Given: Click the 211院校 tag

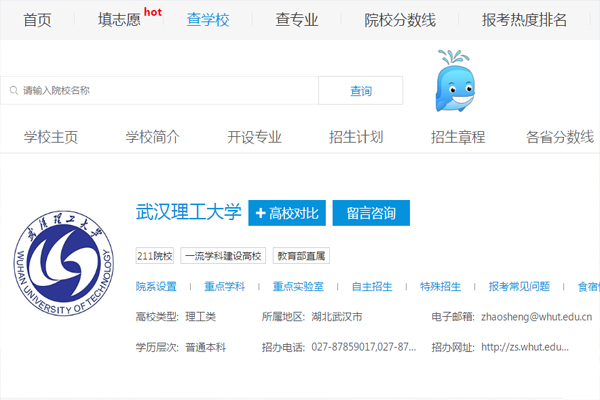Looking at the screenshot, I should [155, 256].
